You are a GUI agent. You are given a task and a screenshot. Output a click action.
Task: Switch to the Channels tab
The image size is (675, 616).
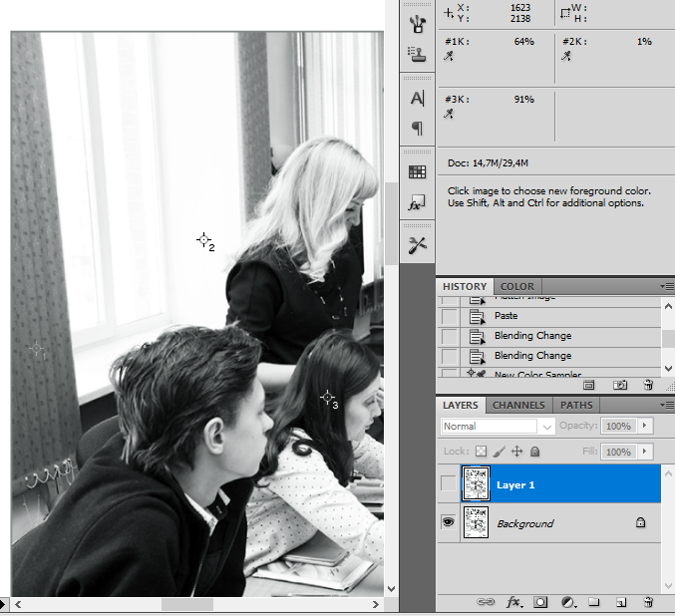(518, 406)
